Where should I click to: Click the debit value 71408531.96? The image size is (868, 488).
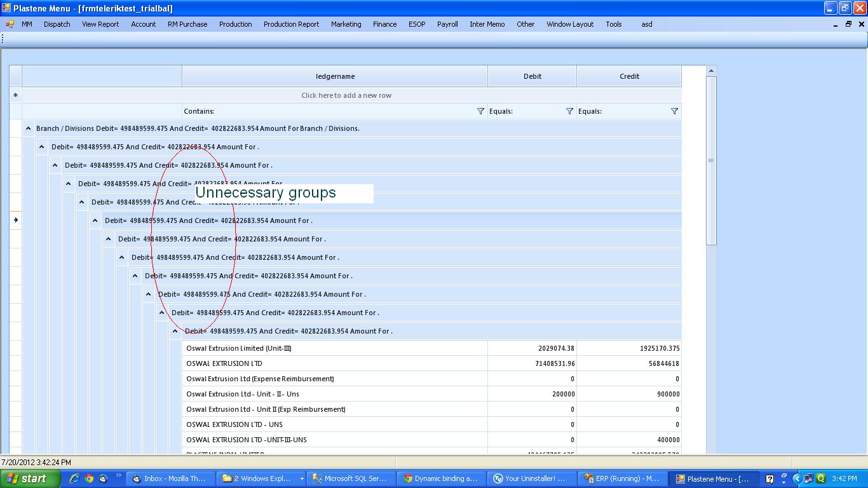[x=555, y=363]
